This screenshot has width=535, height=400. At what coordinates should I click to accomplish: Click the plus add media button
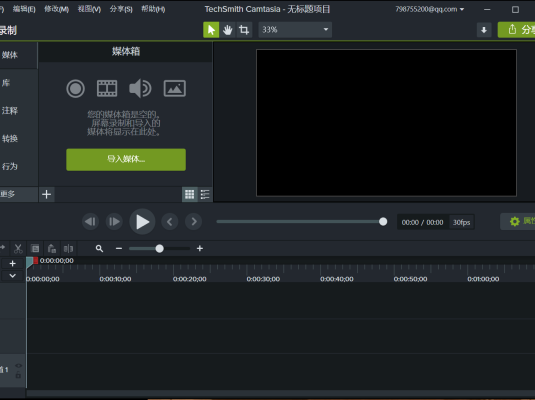[46, 194]
